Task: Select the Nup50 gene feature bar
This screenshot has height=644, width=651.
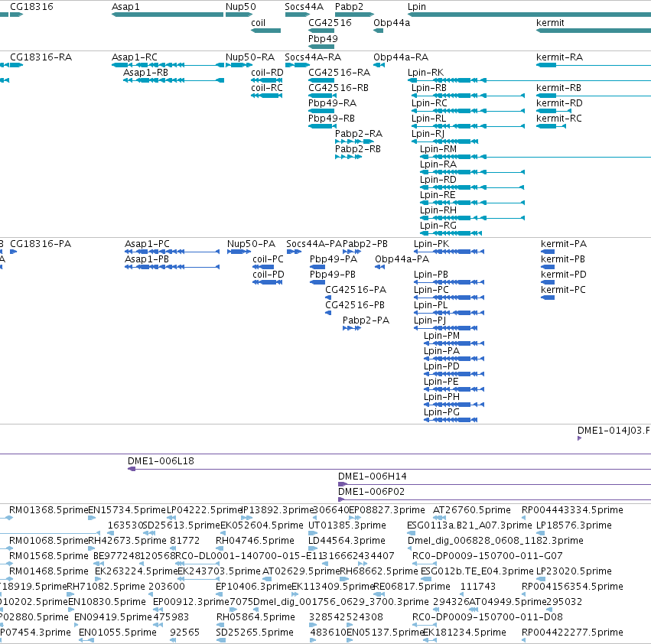Action: tap(239, 15)
